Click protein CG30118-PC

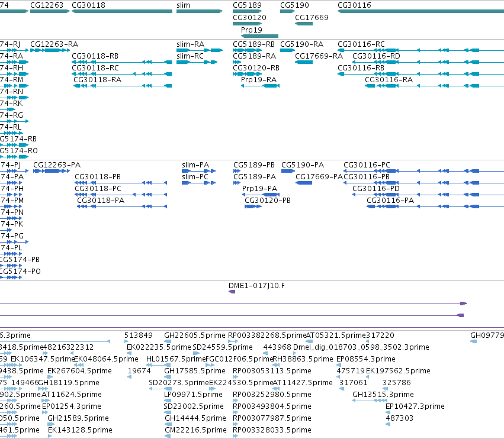pos(98,189)
